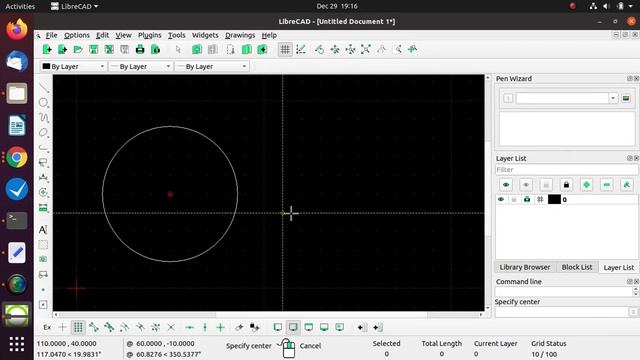The height and width of the screenshot is (360, 640).
Task: Select the Ellipse tool in left toolbar
Action: click(x=43, y=133)
